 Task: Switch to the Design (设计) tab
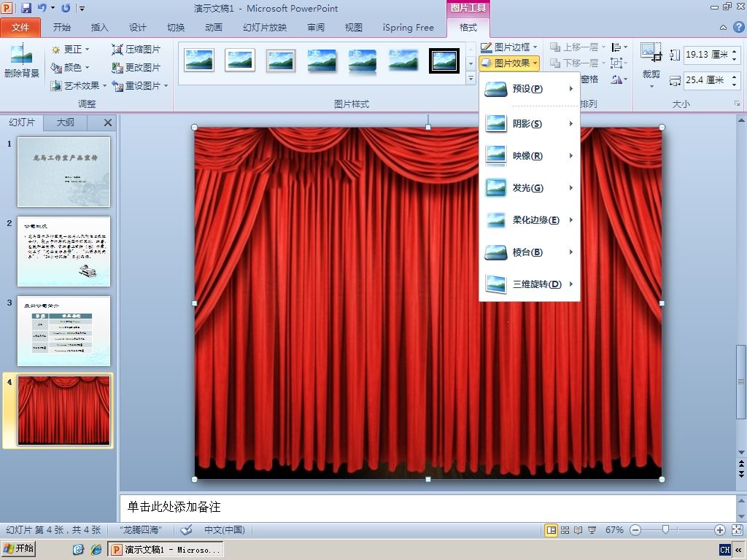point(138,28)
